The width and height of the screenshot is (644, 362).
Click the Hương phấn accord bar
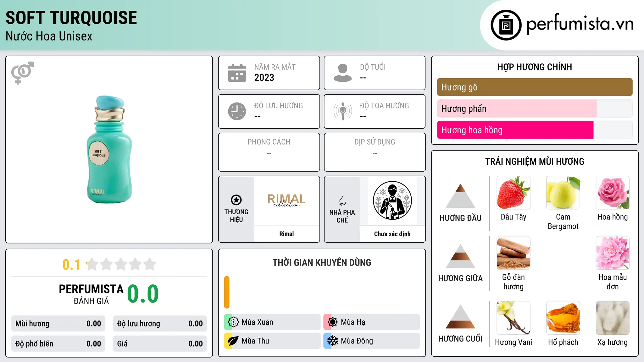[535, 108]
